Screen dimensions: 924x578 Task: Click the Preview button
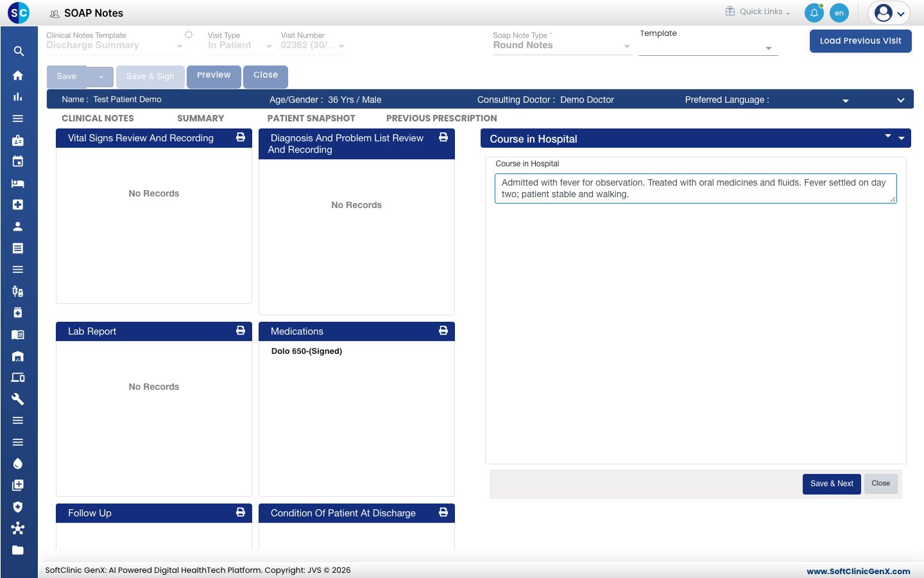pos(214,76)
